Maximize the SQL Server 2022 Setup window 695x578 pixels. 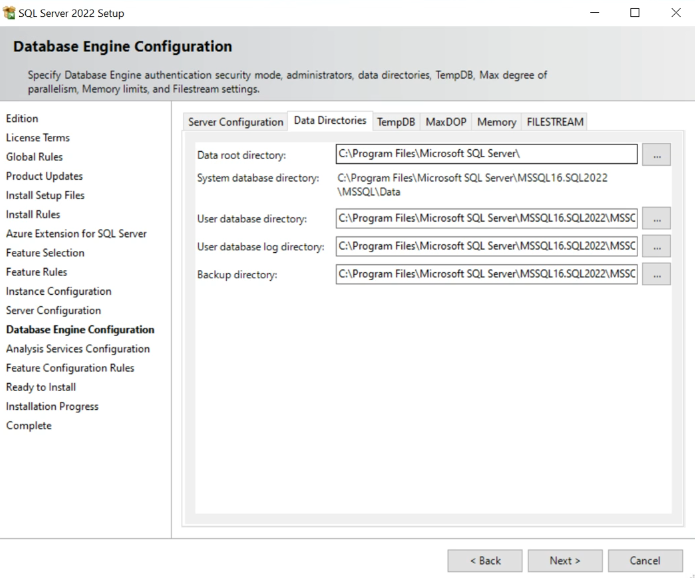(635, 13)
